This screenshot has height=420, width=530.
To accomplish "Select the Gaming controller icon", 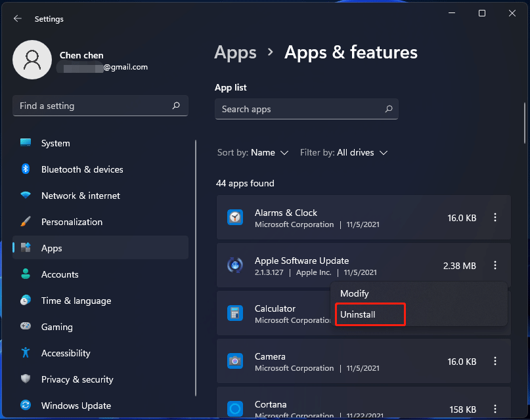I will [26, 326].
